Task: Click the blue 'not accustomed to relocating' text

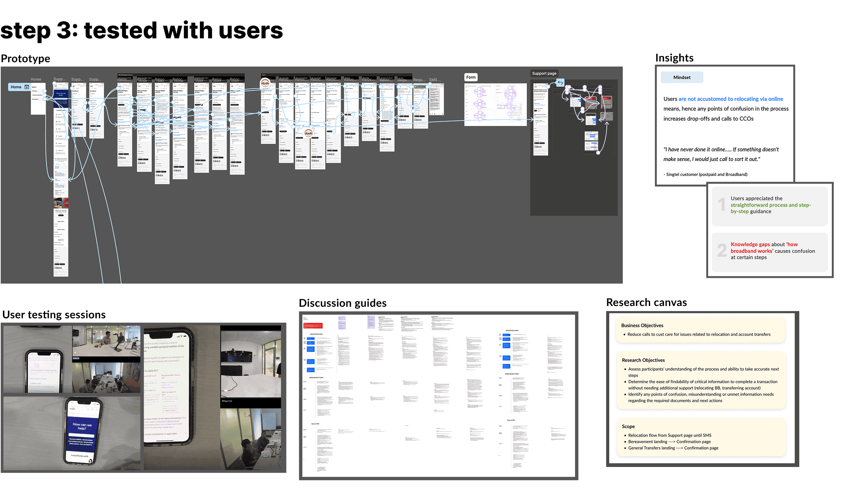Action: coord(731,99)
